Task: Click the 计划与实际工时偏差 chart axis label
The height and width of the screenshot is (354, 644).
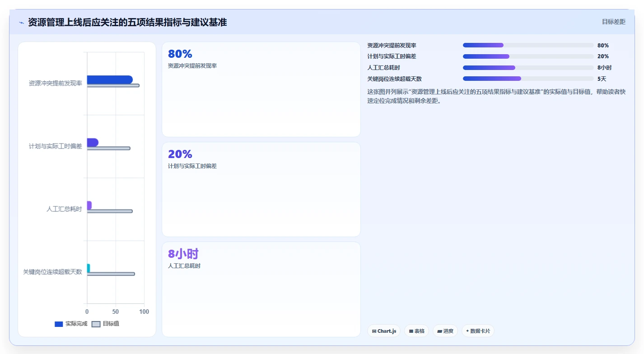Action: (56, 146)
